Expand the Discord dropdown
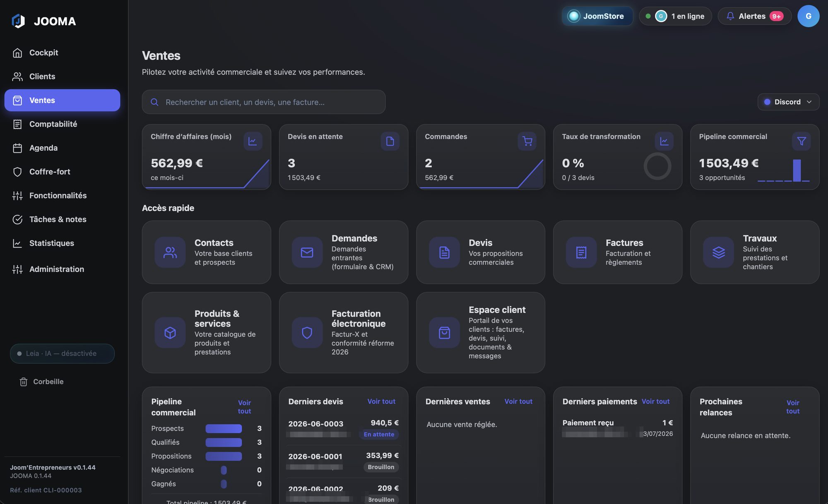 point(788,102)
